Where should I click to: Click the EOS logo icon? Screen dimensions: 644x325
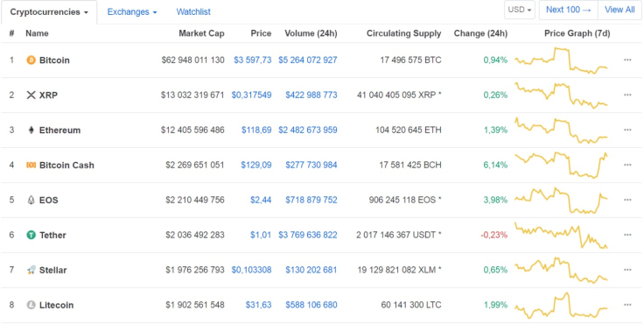click(31, 200)
